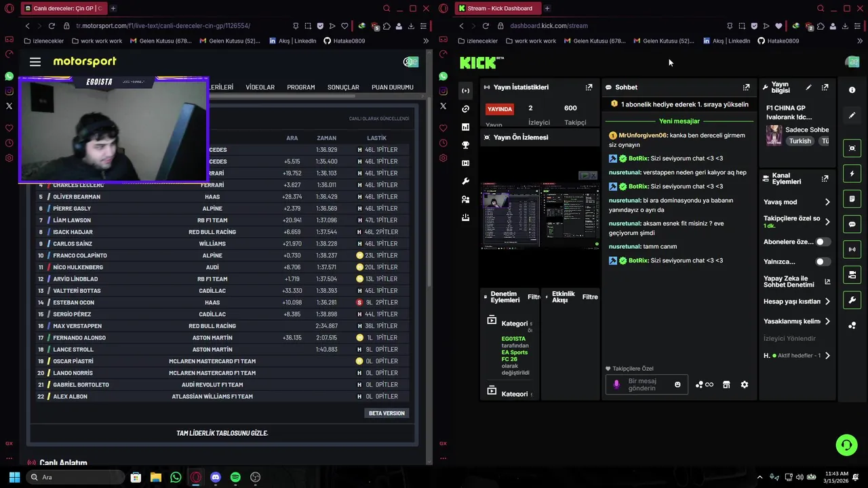Open Filtre in the Denetim Eylemleri panel
The height and width of the screenshot is (488, 868).
point(534,297)
